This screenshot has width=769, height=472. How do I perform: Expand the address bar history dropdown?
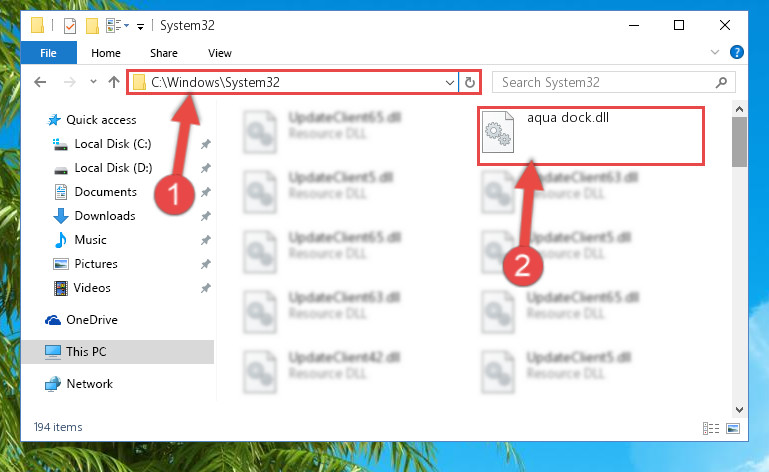[x=449, y=82]
